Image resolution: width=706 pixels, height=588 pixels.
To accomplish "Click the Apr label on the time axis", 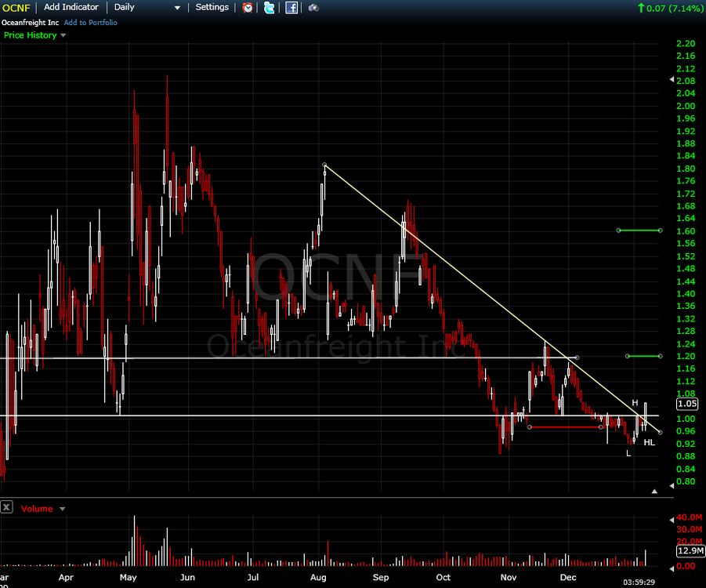I will pyautogui.click(x=66, y=577).
